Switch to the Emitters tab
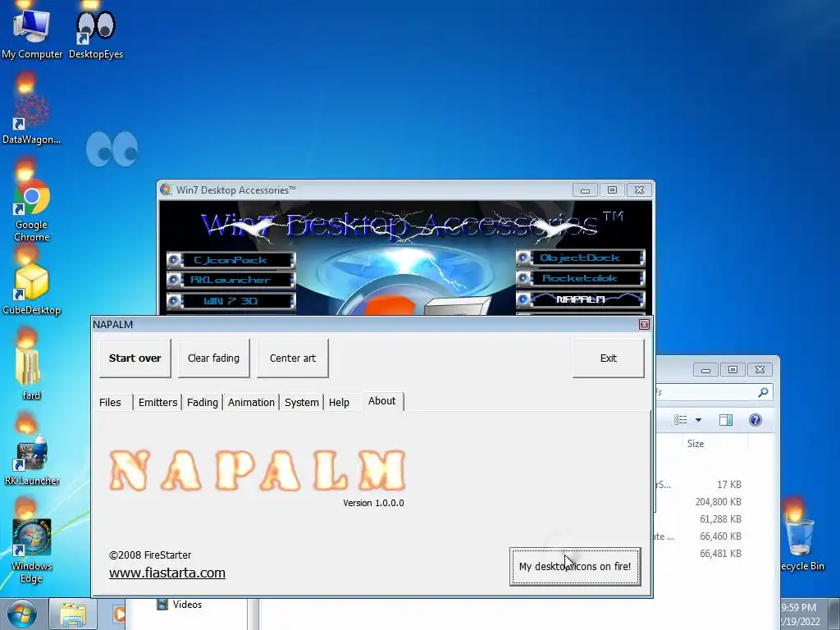This screenshot has height=630, width=840. tap(157, 402)
